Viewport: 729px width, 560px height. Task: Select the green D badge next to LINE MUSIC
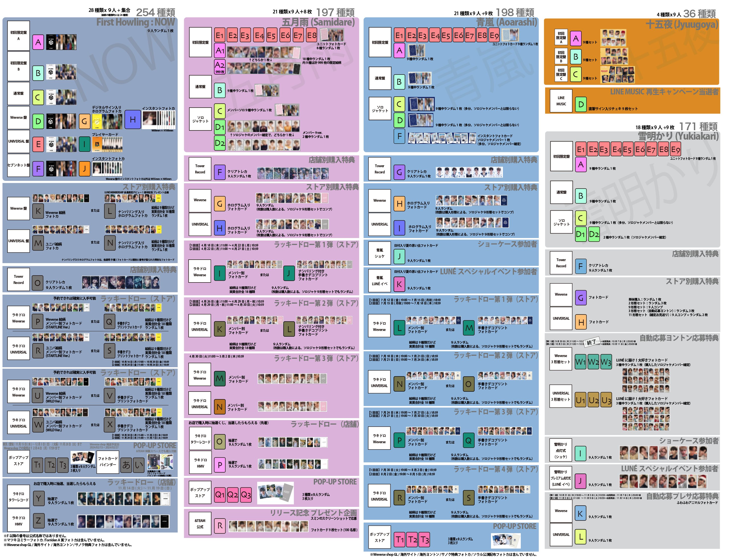(x=581, y=104)
